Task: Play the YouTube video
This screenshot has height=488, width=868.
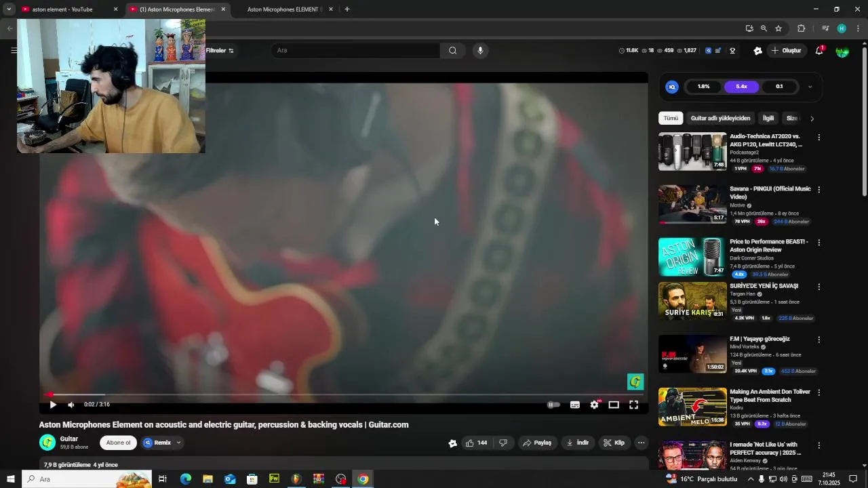Action: [x=53, y=405]
